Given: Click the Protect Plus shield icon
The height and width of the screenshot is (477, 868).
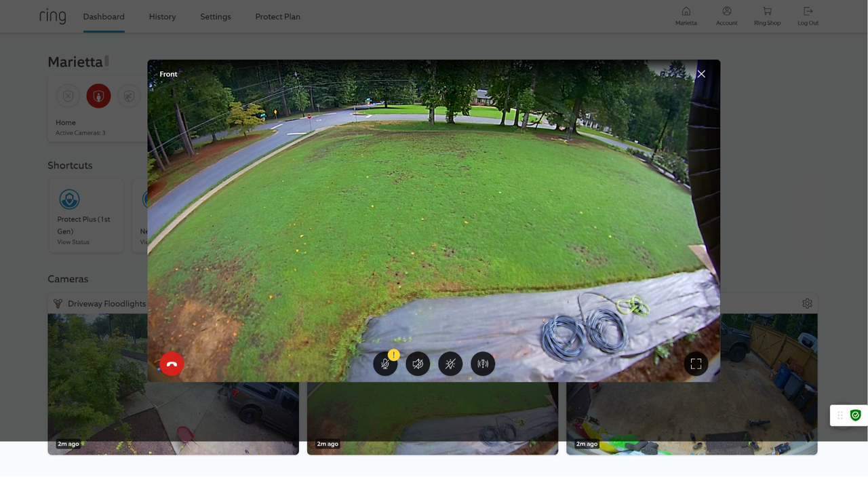Looking at the screenshot, I should tap(69, 199).
